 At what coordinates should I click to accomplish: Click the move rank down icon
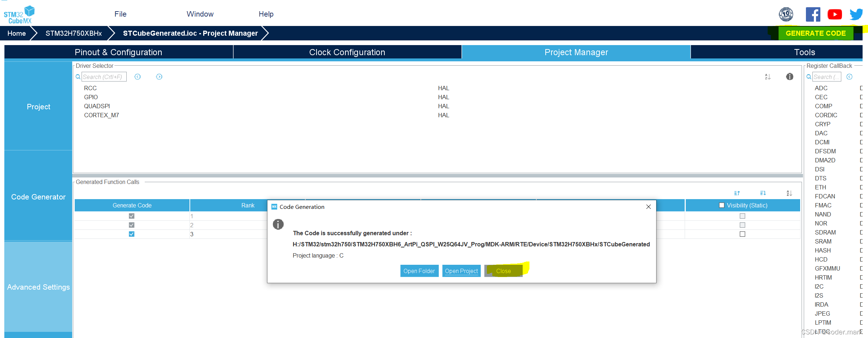pos(763,193)
